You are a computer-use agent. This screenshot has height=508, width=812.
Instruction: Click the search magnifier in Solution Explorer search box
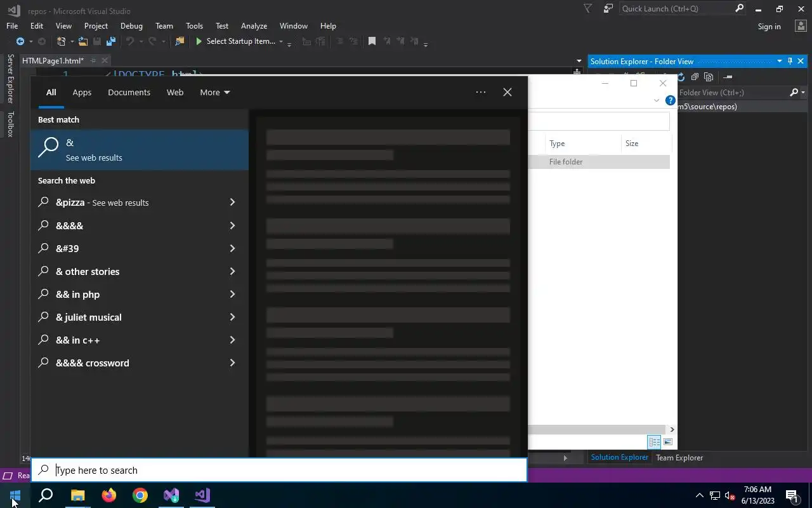pos(794,93)
